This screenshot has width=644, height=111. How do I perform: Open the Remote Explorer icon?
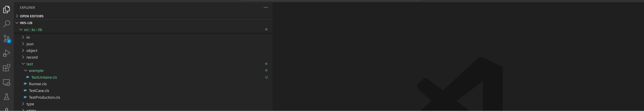click(x=7, y=82)
